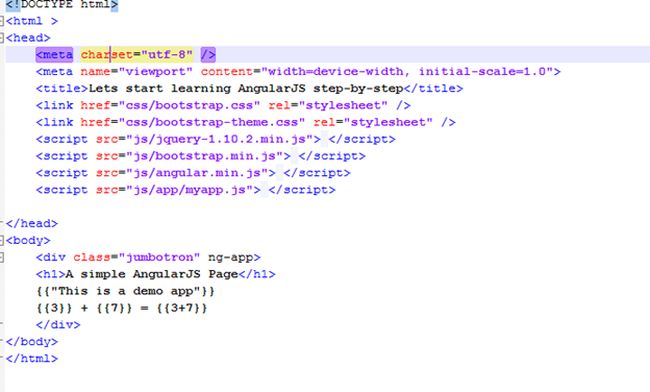Screen dimensions: 650x392
Task: Click the opening head tag text
Action: 28,38
